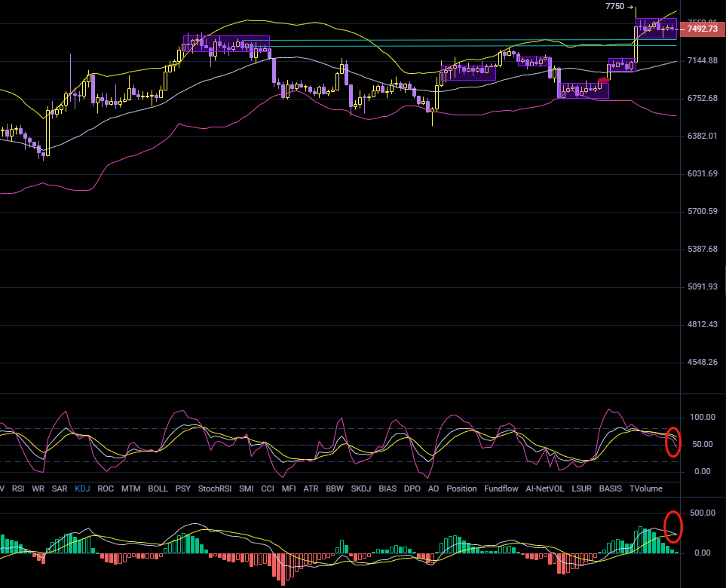Click the 7750 high price annotation
This screenshot has height=588, width=726.
614,6
